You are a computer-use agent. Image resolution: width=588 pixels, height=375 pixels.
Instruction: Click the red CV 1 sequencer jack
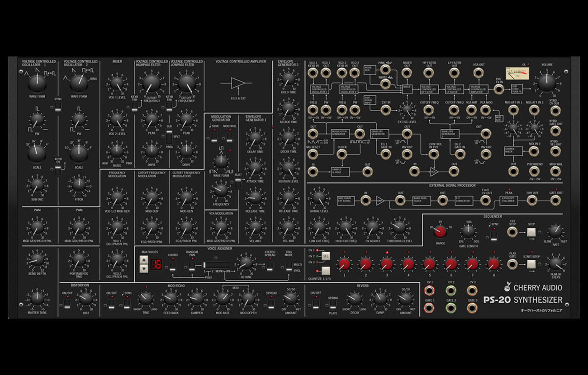(429, 291)
